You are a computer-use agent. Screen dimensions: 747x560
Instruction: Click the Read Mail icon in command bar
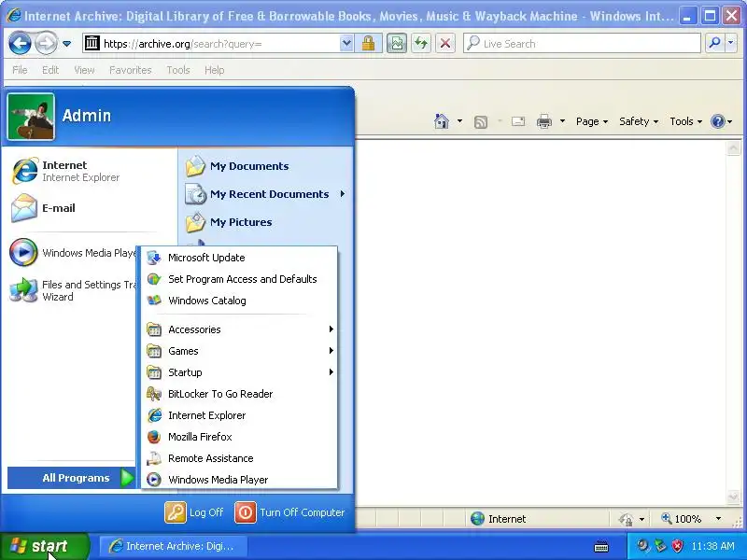tap(518, 121)
